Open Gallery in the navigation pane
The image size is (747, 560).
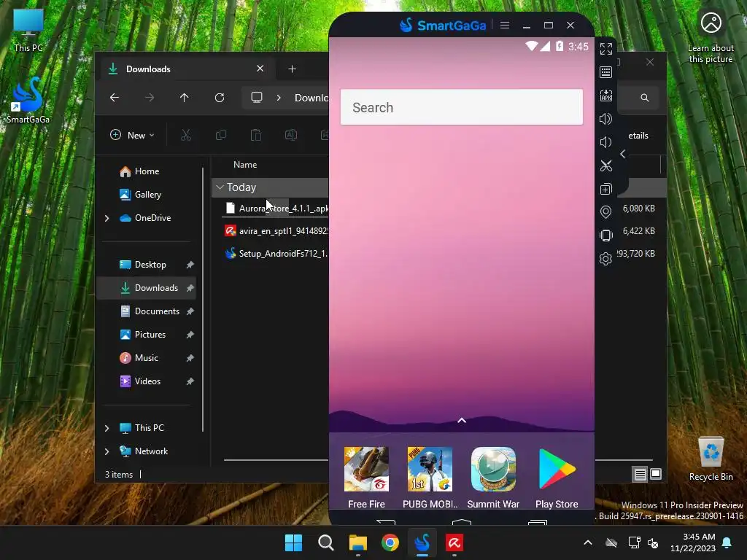[x=147, y=194]
